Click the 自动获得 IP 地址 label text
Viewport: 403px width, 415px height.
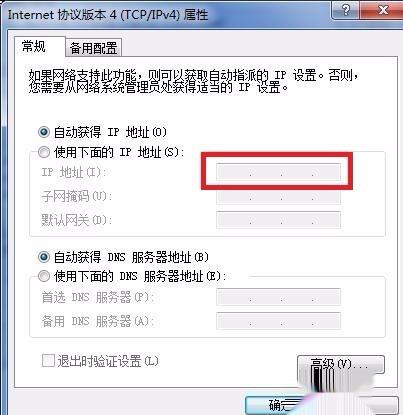[x=110, y=132]
